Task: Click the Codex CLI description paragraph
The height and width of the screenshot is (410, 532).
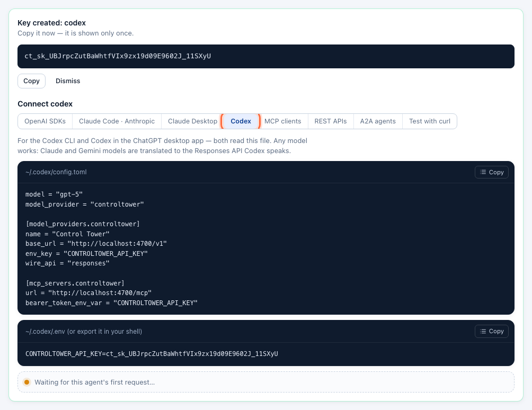Action: tap(162, 146)
